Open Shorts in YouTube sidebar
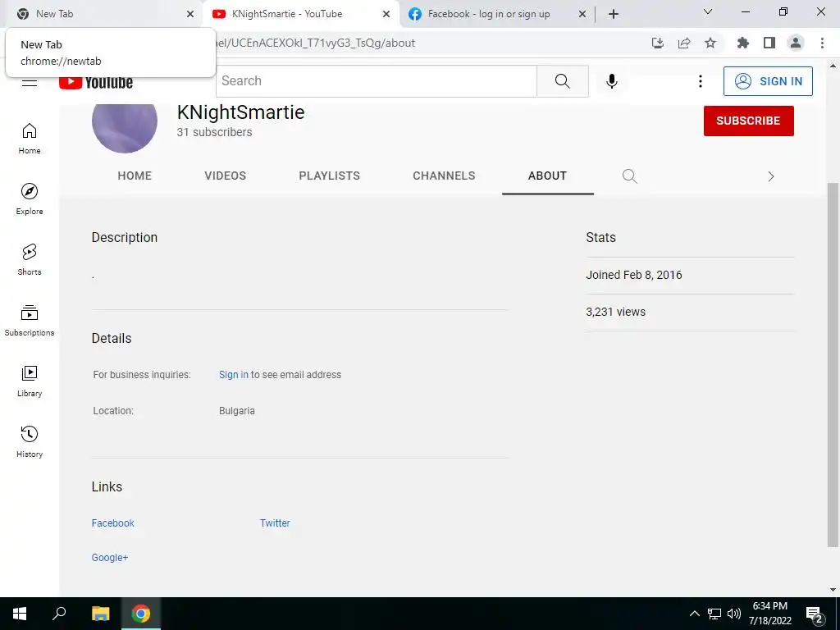The width and height of the screenshot is (840, 630). pyautogui.click(x=30, y=260)
